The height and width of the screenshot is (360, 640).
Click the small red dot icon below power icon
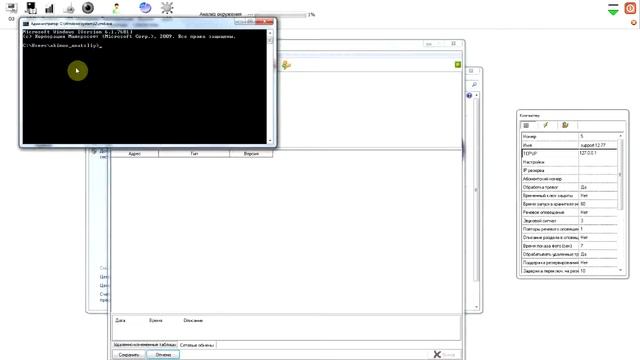633,23
